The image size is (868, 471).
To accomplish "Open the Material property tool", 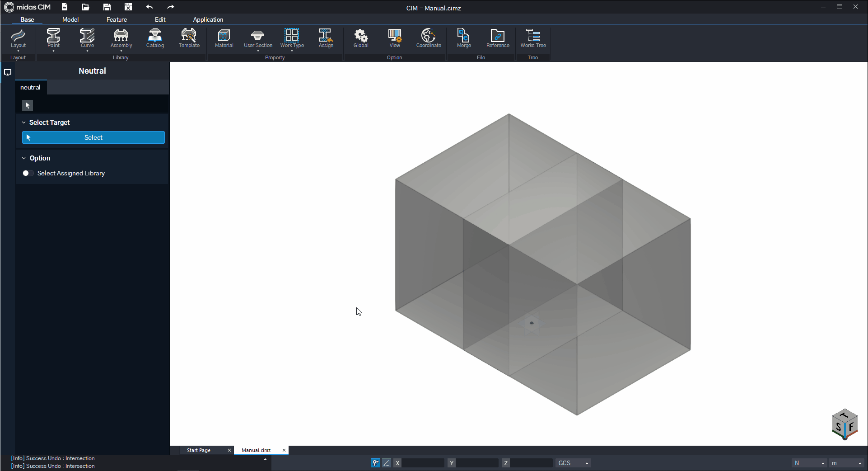I will point(224,38).
